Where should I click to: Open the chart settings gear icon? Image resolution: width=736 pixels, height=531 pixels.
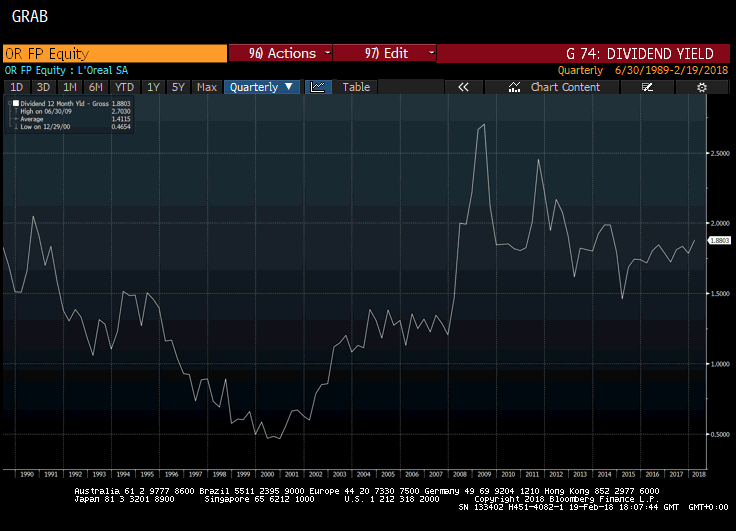pos(702,87)
